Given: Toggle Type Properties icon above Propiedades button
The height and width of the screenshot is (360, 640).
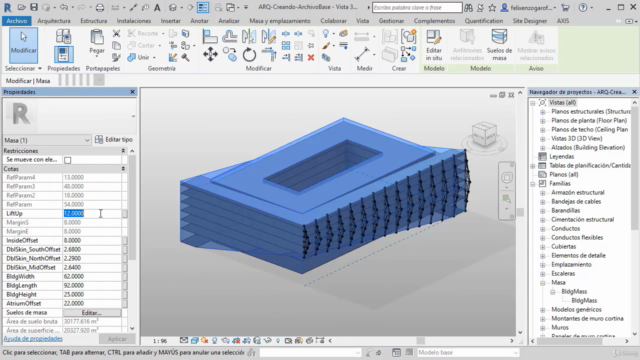Looking at the screenshot, I should (64, 36).
